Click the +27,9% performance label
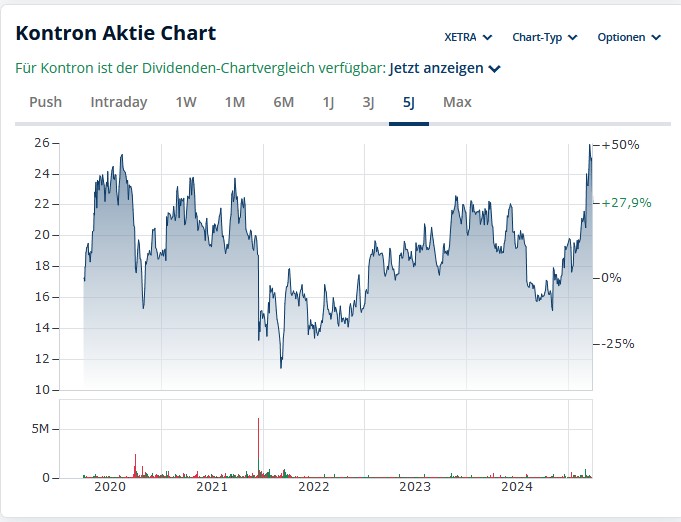This screenshot has width=681, height=522. 627,203
